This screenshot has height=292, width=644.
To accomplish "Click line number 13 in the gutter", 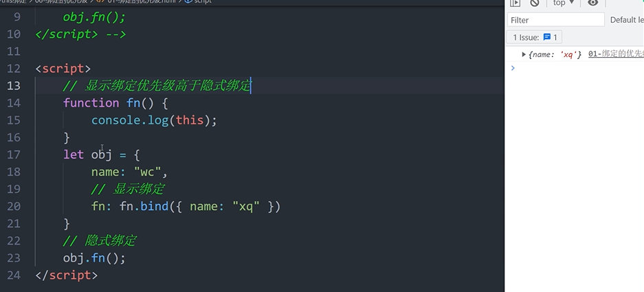I will [x=13, y=86].
